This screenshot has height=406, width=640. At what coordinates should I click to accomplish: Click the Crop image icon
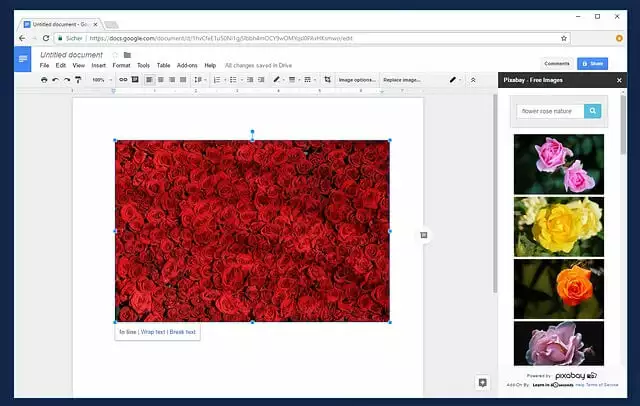click(327, 79)
